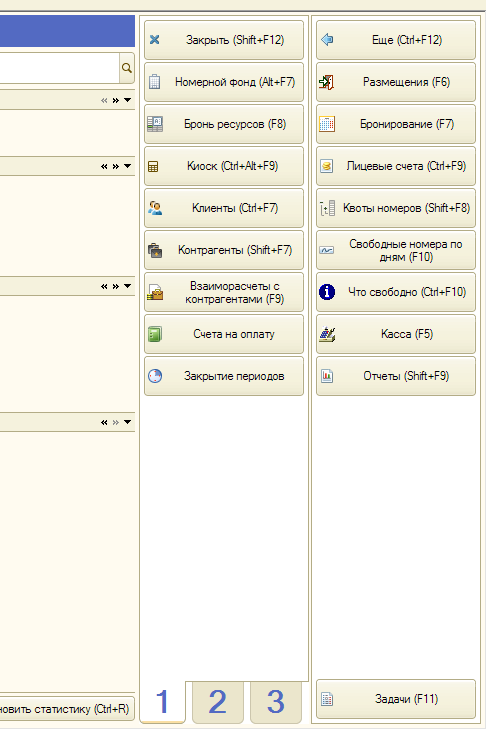Click the building icon for Номерной фонд

(155, 82)
